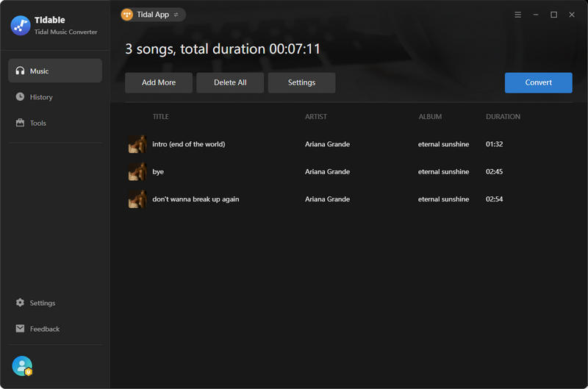Image resolution: width=588 pixels, height=389 pixels.
Task: Select song don't wanna break up again
Action: point(196,199)
